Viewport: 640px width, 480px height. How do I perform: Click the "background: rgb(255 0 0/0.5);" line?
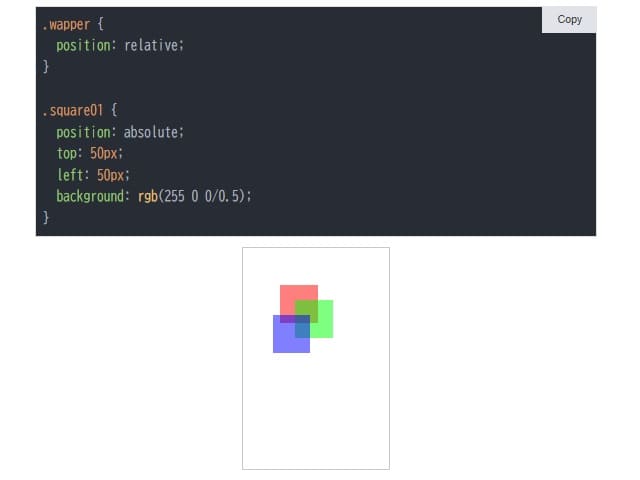tap(154, 196)
